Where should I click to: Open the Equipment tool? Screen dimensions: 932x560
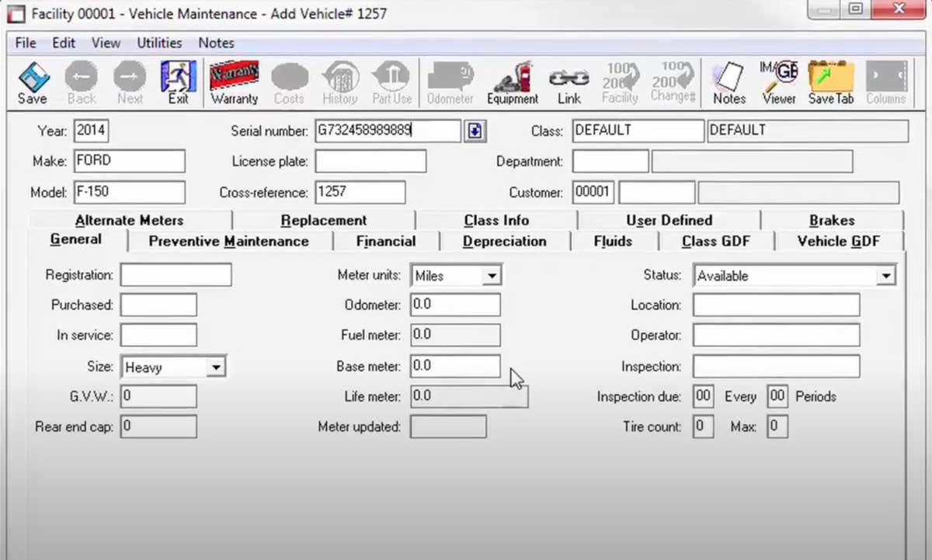512,82
